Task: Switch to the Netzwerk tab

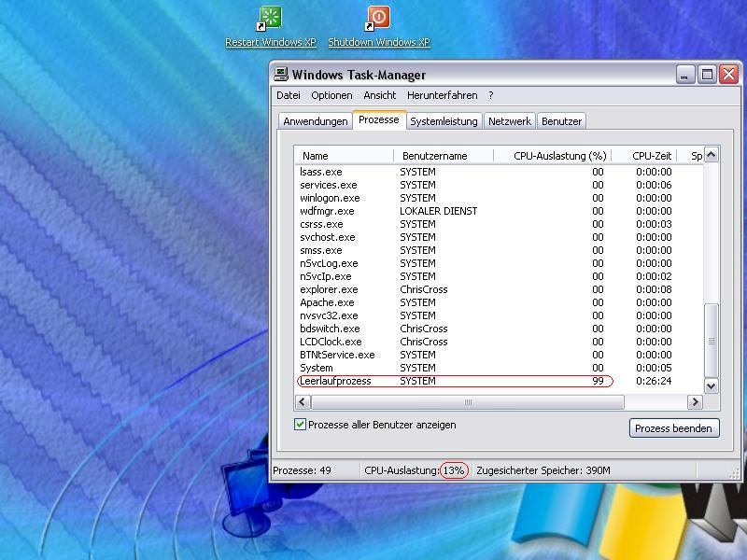Action: pos(510,121)
